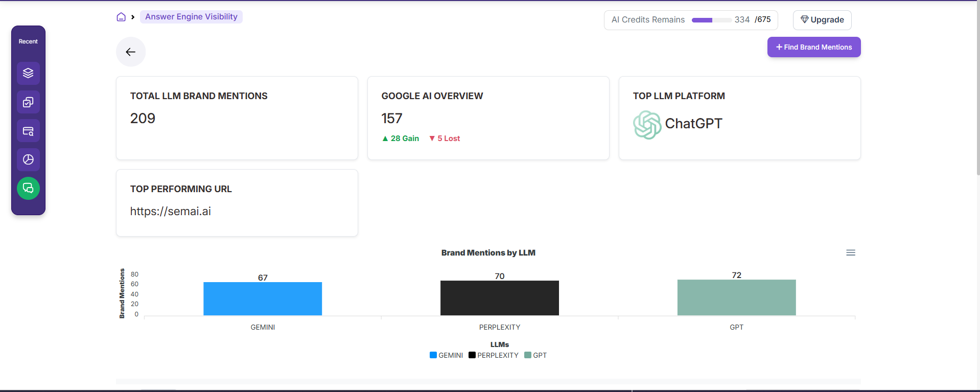
Task: Open the checklist copy sidebar icon
Action: click(x=28, y=102)
